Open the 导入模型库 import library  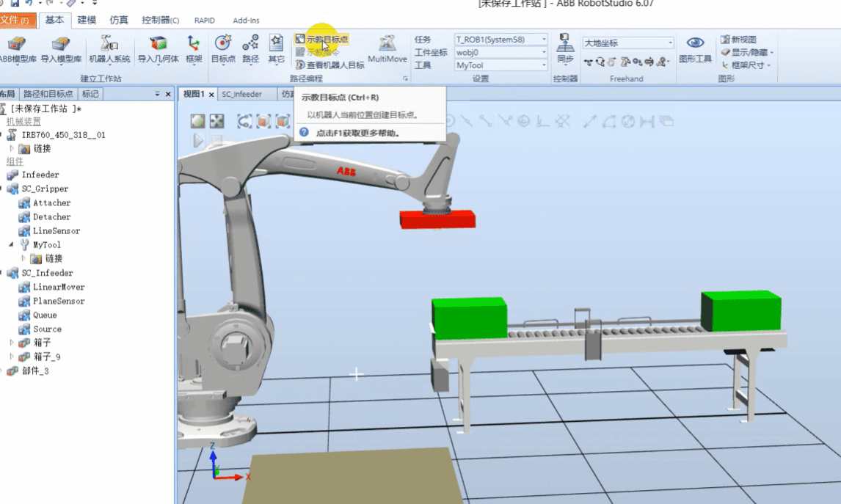click(x=61, y=49)
